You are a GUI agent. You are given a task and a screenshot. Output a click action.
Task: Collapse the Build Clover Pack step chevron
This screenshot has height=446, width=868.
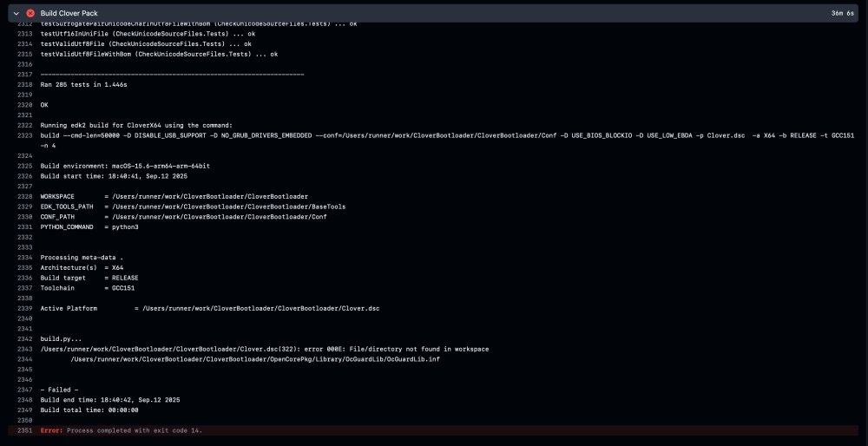pyautogui.click(x=16, y=13)
